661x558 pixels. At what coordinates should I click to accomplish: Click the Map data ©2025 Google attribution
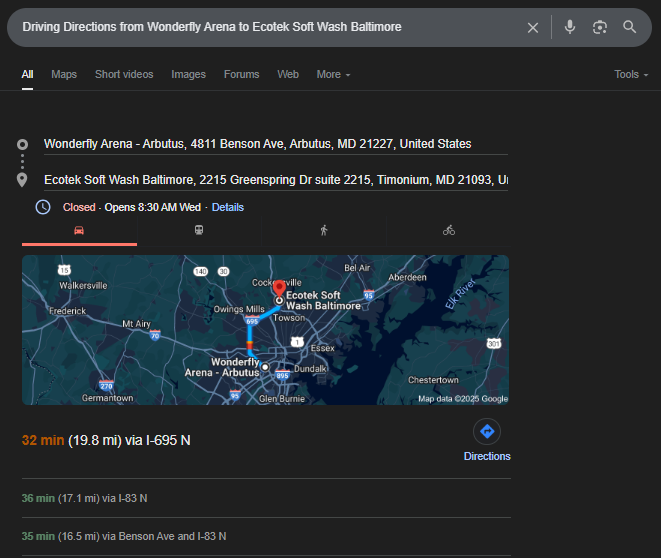tap(463, 399)
